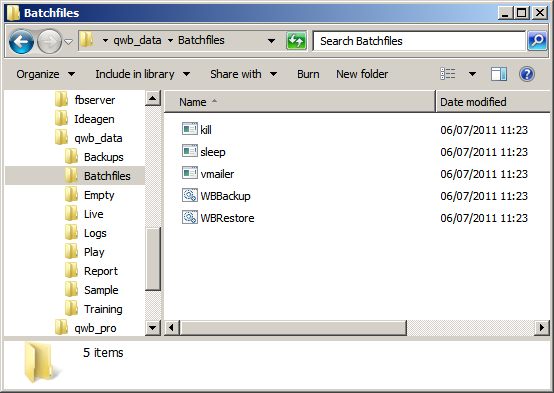
Task: Click the kill batch file icon
Action: coord(190,129)
